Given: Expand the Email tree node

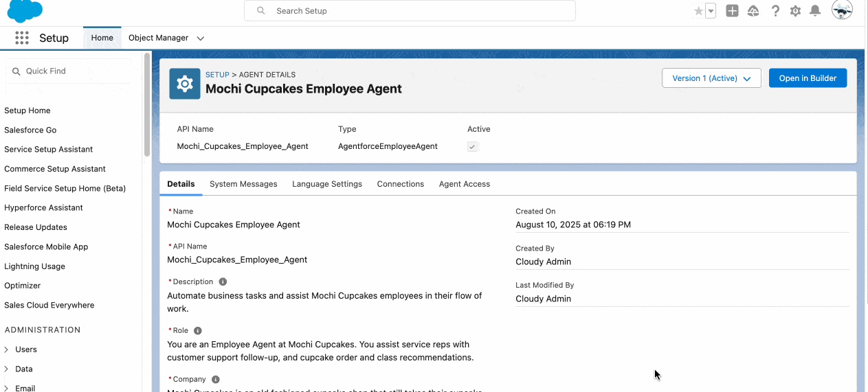Looking at the screenshot, I should coord(7,388).
